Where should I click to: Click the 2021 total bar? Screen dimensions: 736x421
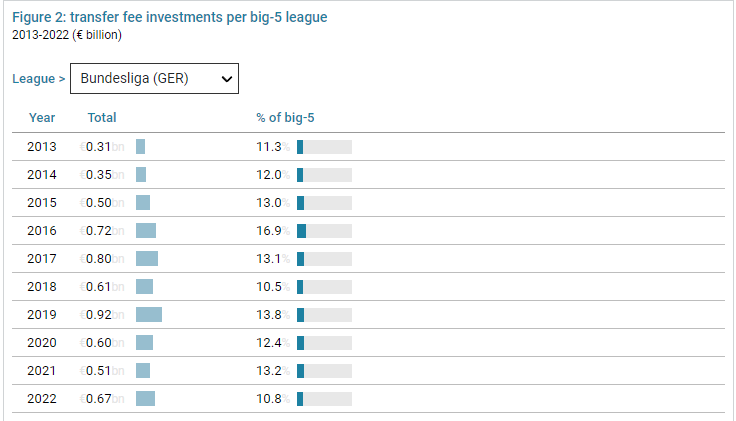[x=143, y=371]
